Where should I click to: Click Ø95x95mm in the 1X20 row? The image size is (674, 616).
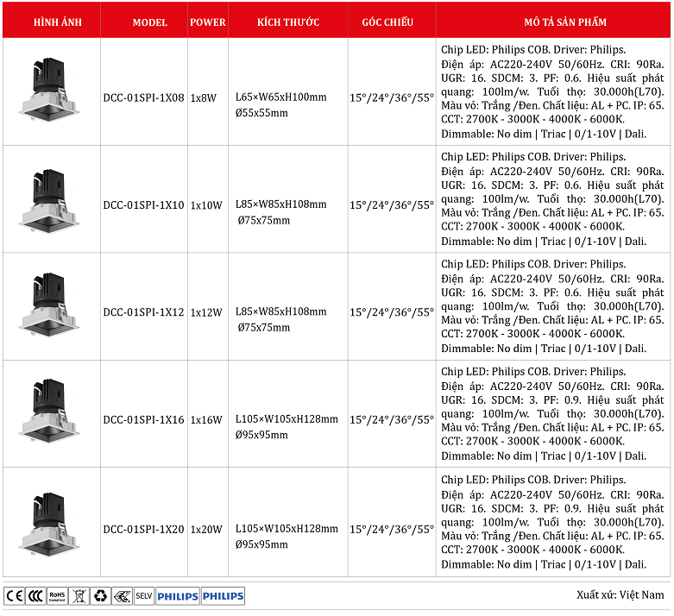pos(261,544)
